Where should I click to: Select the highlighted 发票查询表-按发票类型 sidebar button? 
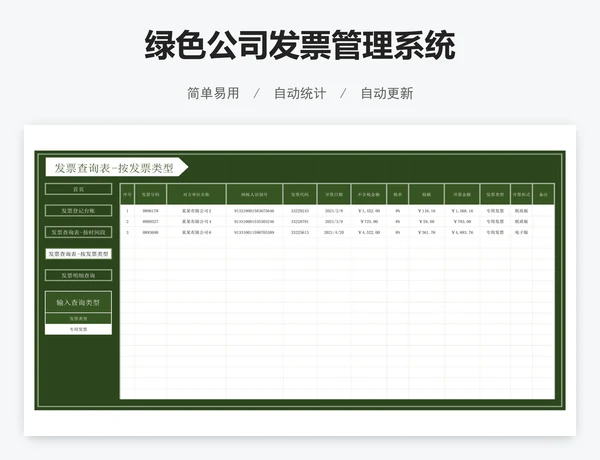(78, 254)
